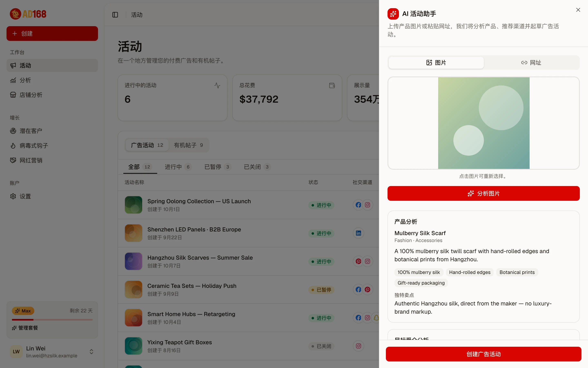Screen dimensions: 588x368
Task: Click the 创建广告活动 button
Action: [483, 354]
